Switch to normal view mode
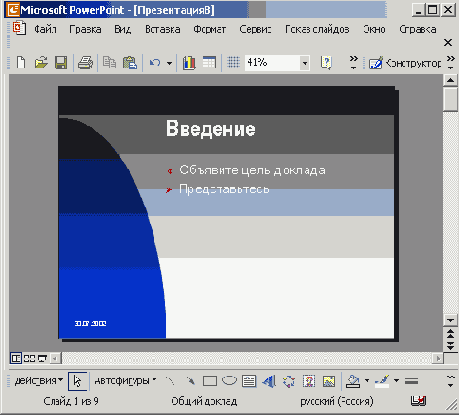The image size is (459, 415). coord(16,359)
